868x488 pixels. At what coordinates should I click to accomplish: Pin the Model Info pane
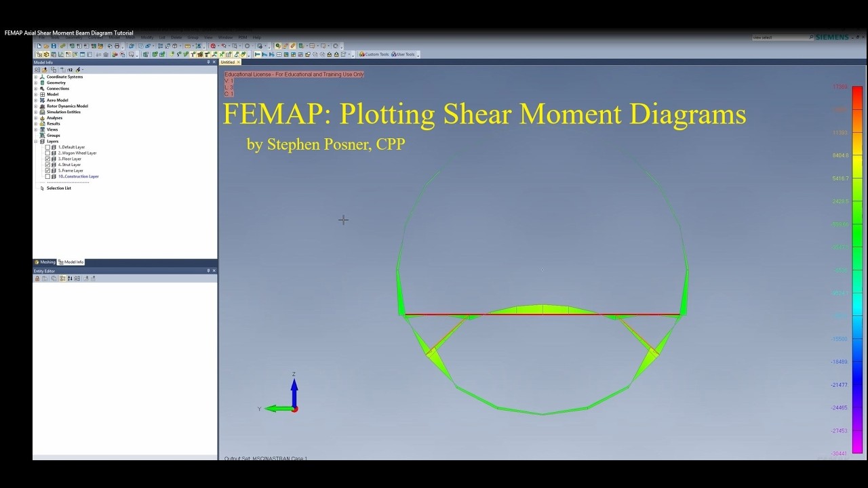click(x=208, y=62)
